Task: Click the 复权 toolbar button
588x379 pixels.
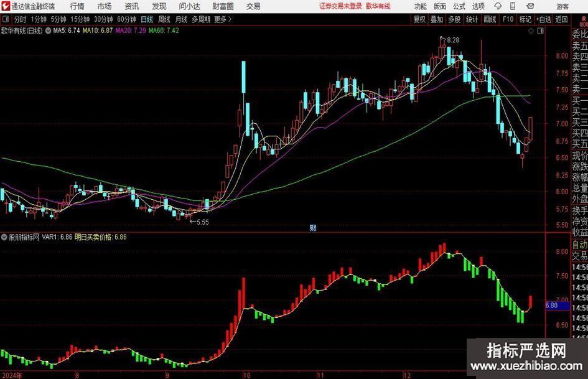Action: [x=419, y=19]
